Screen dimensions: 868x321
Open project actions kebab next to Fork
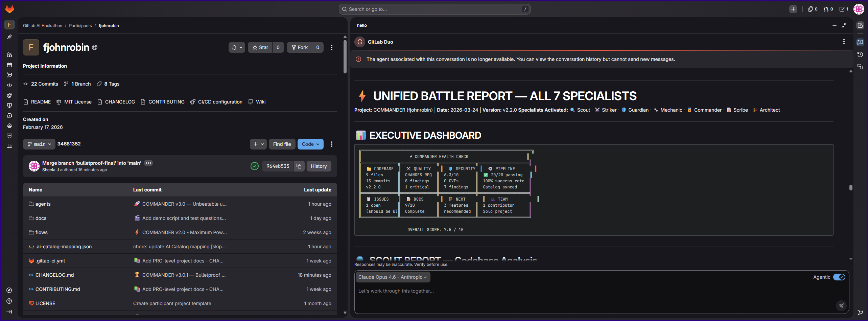click(332, 47)
